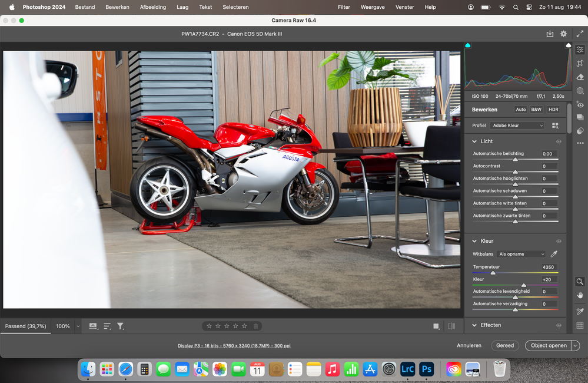The height and width of the screenshot is (383, 588).
Task: Click the Temperatuur slider handle
Action: (x=493, y=273)
